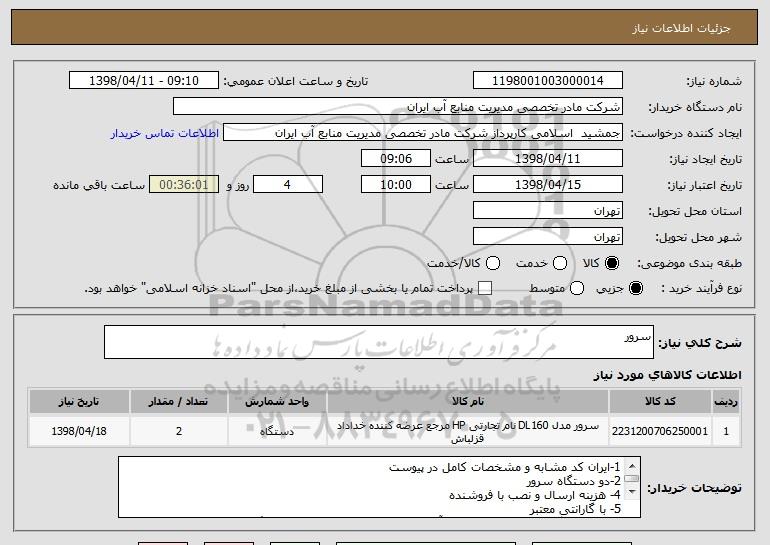
Task: Click the buyer note line با گارانتی معتبر
Action: coord(575,509)
